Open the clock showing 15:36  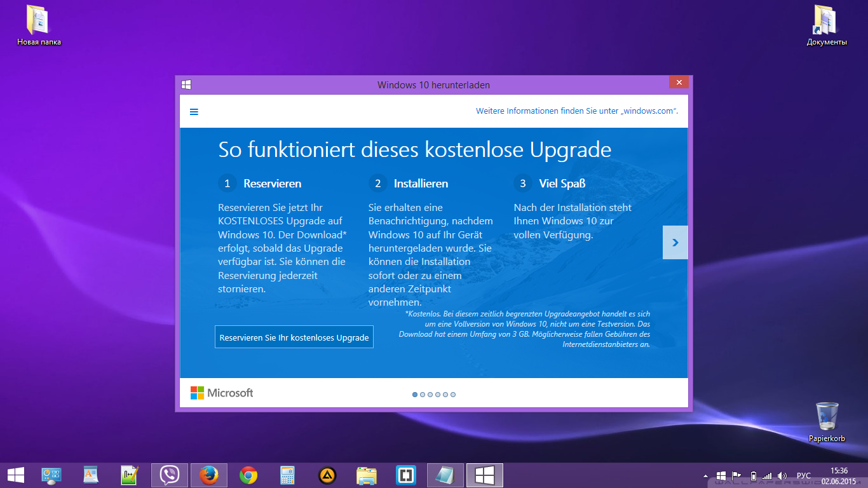[839, 476]
